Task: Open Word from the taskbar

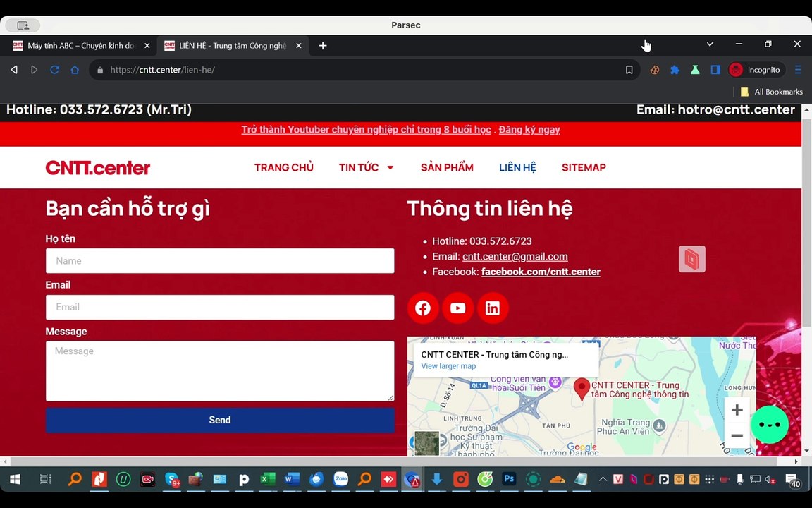Action: coord(292,480)
